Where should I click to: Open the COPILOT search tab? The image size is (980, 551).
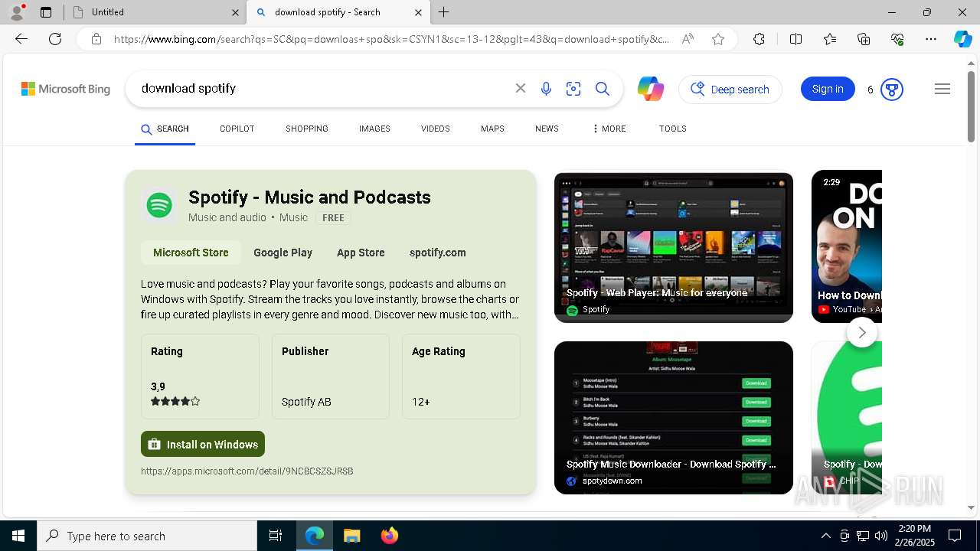[237, 129]
